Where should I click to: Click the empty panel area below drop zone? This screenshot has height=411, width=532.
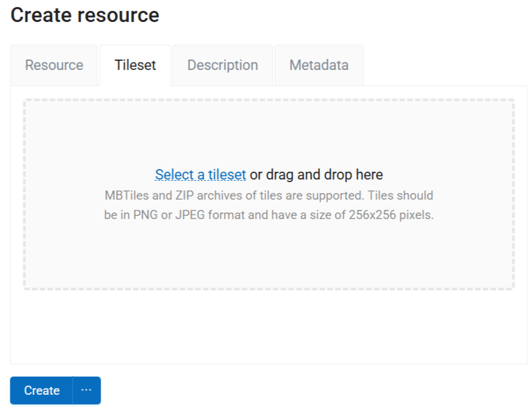[269, 327]
